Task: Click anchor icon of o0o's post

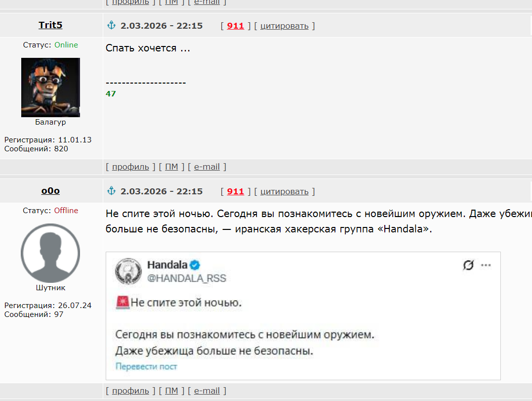Action: coord(111,191)
